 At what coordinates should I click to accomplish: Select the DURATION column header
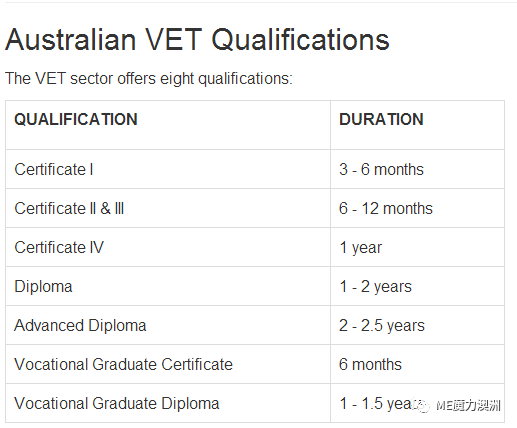[x=381, y=119]
